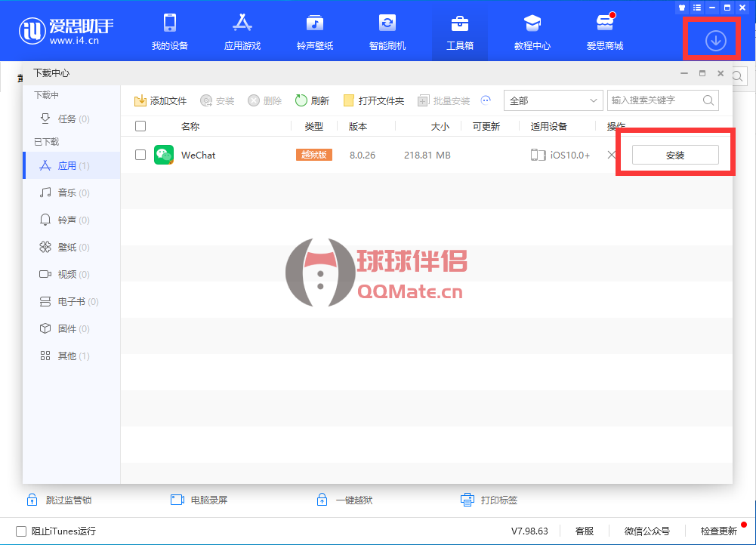Click the 添加文件 add file icon
The height and width of the screenshot is (545, 756).
[140, 101]
